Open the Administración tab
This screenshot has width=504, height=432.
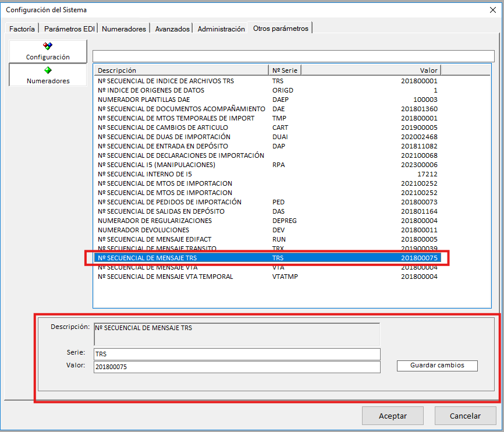[221, 29]
